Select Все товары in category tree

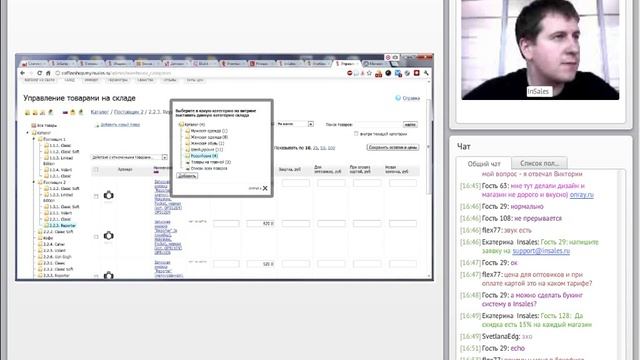click(x=47, y=126)
